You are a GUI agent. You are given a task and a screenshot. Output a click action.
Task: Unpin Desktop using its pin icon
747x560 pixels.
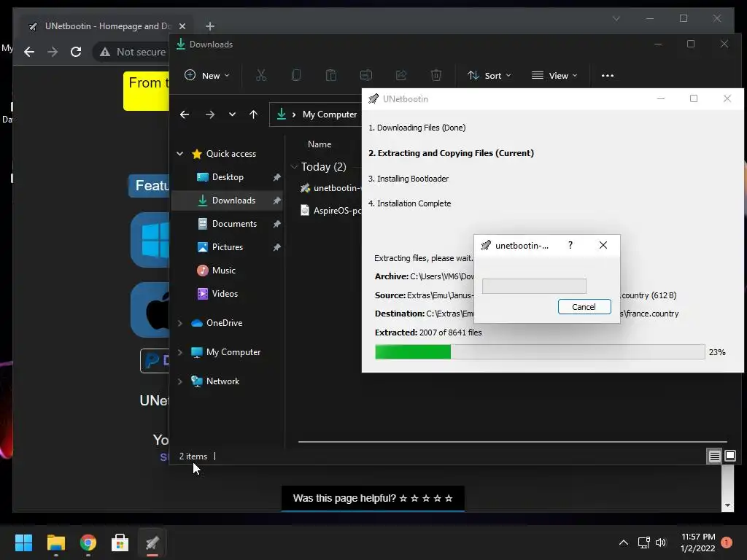pos(276,177)
